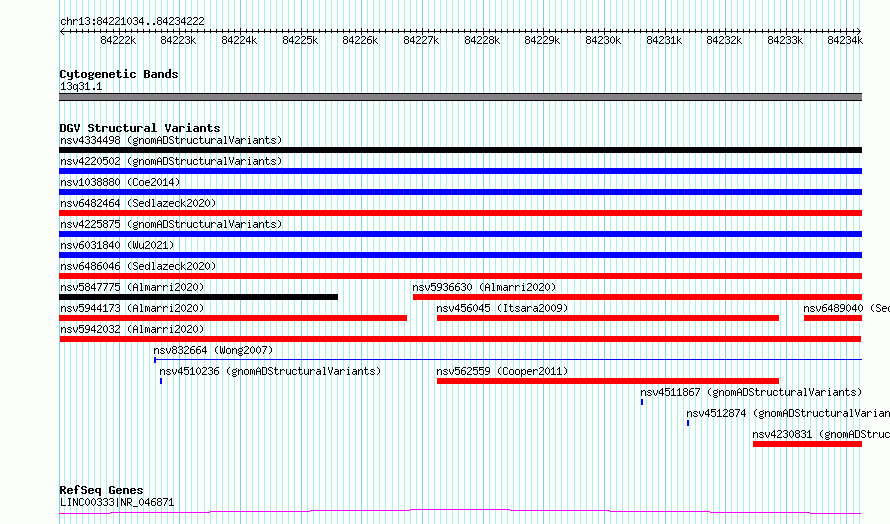This screenshot has width=890, height=524.
Task: Select nsv4225875 variant label
Action: 171,224
